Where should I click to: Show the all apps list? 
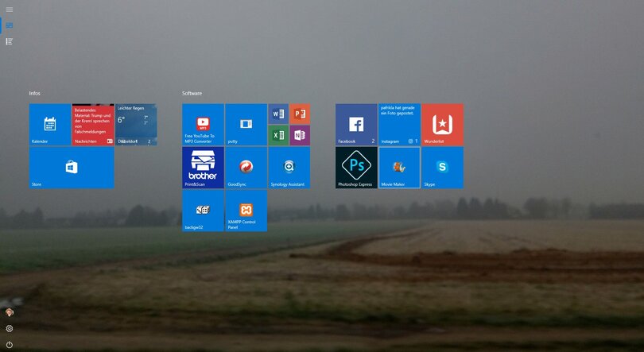click(x=9, y=41)
